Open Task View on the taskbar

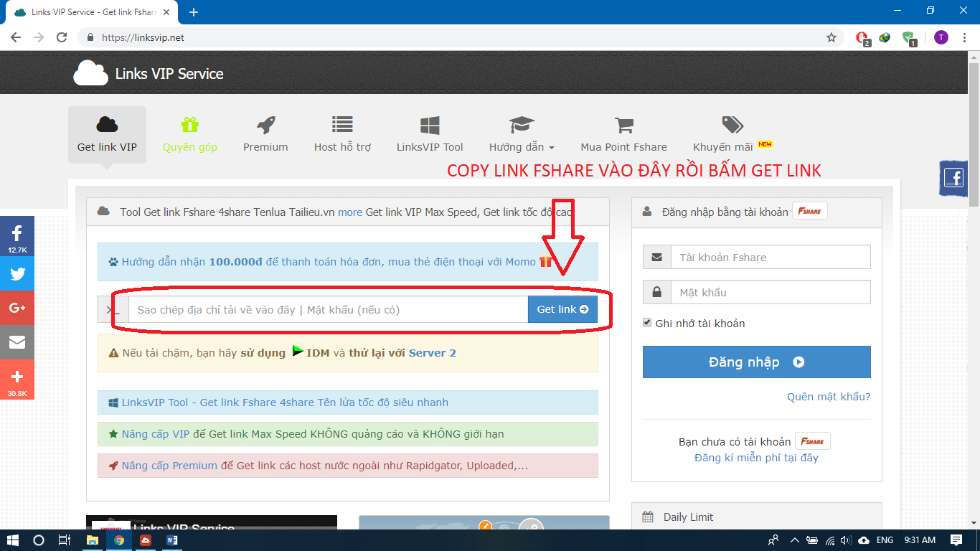click(x=65, y=540)
